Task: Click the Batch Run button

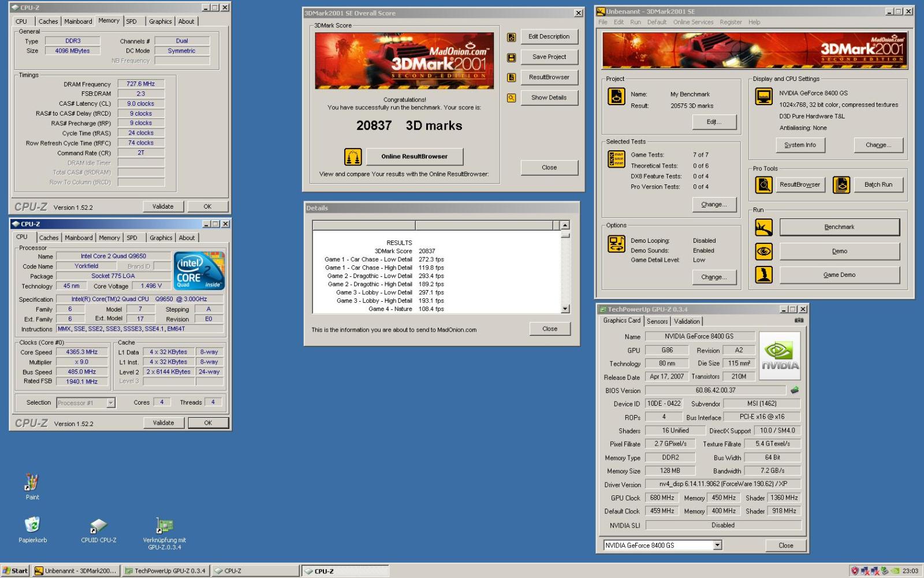Action: 878,185
